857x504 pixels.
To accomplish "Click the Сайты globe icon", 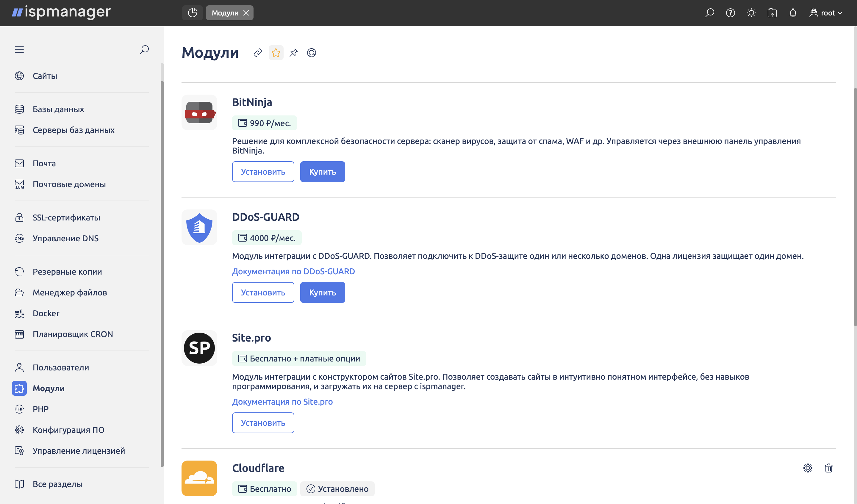I will coord(19,76).
